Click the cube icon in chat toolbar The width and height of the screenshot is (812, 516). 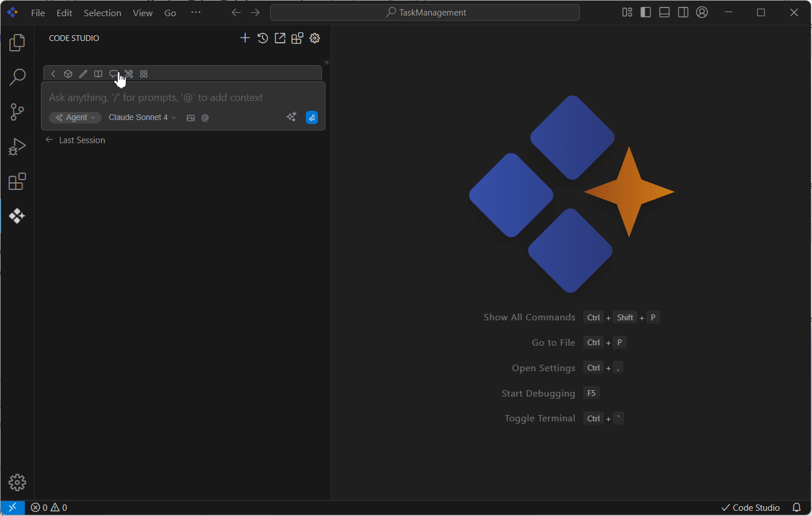(x=68, y=74)
